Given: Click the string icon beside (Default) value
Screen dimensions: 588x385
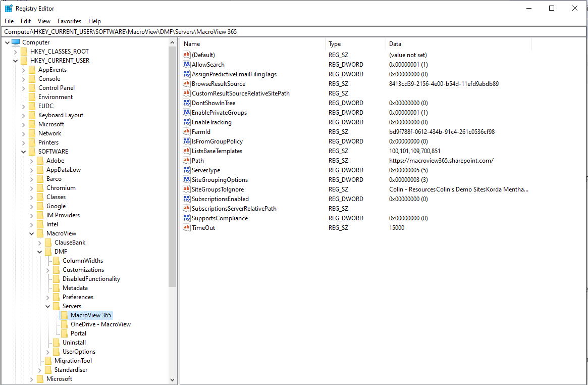Looking at the screenshot, I should (187, 55).
